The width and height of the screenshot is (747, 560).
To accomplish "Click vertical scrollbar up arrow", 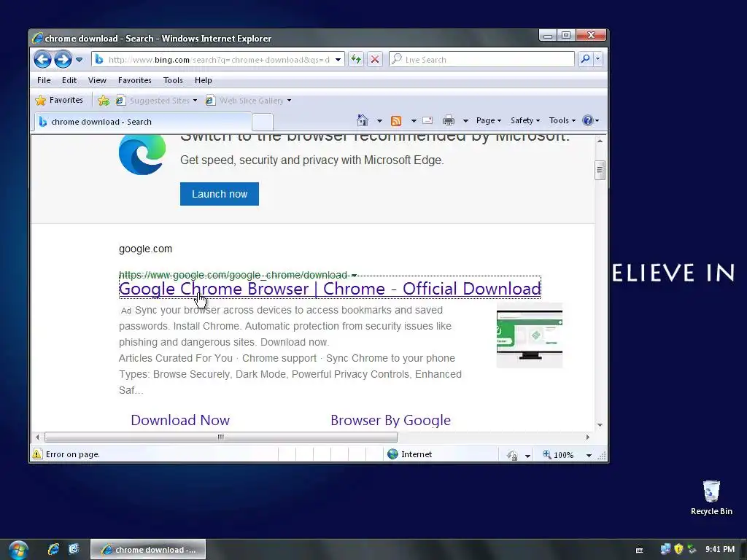I will point(600,141).
